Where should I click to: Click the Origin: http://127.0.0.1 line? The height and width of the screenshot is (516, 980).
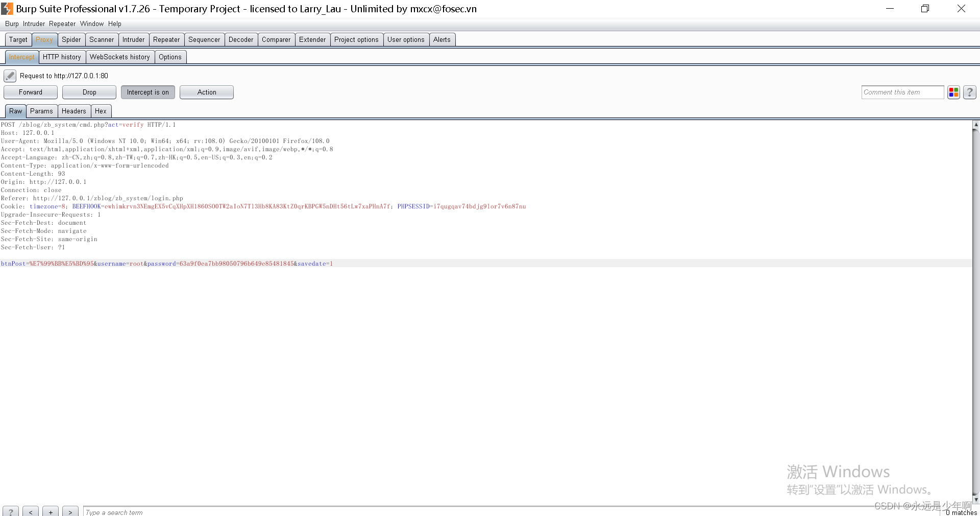coord(44,182)
